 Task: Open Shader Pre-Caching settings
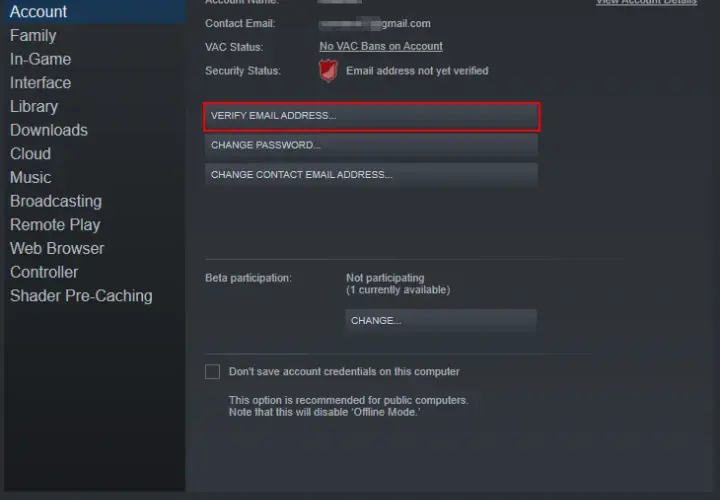(x=81, y=296)
